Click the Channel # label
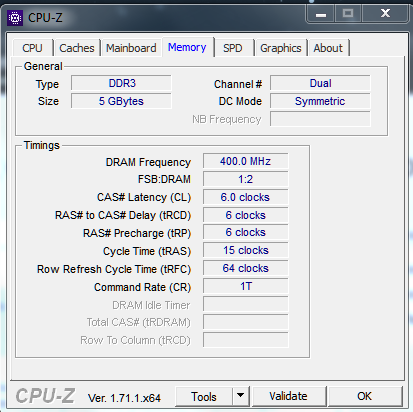The width and height of the screenshot is (413, 412). 238,84
